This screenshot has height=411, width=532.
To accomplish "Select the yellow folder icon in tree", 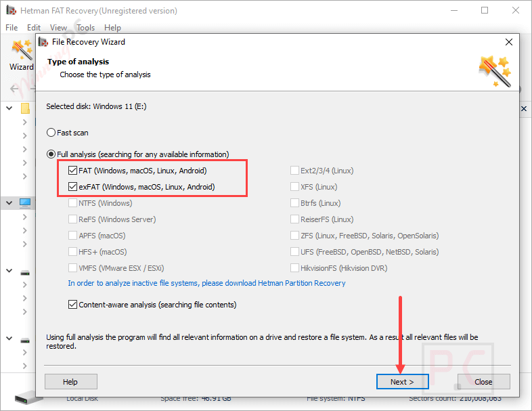I will (25, 108).
